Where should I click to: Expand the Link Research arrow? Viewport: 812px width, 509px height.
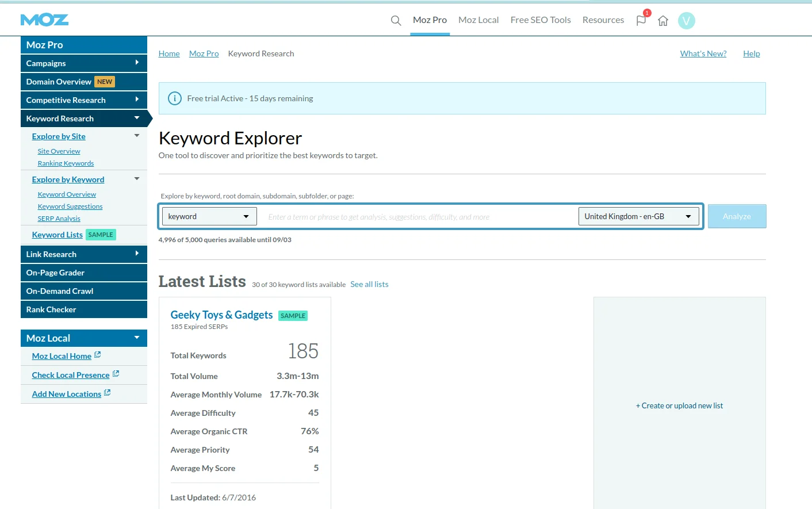[x=137, y=254]
